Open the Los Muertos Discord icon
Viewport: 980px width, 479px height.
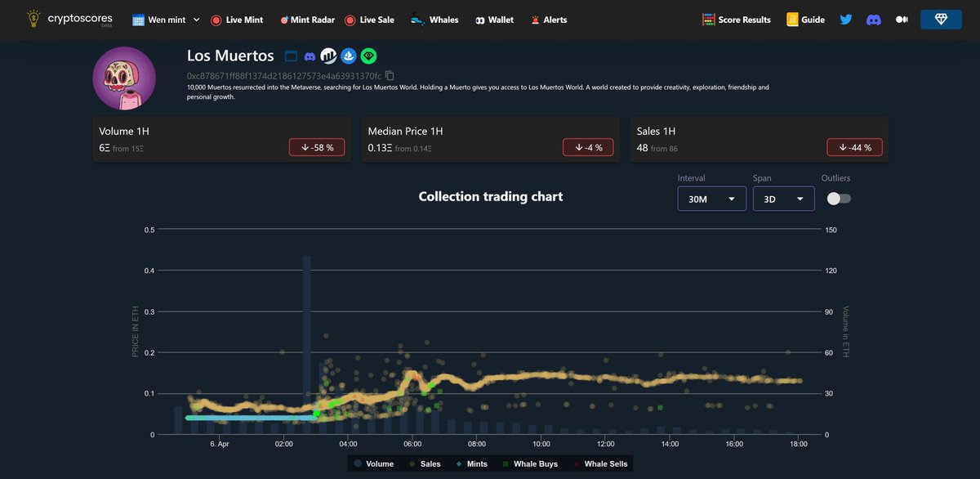coord(310,56)
